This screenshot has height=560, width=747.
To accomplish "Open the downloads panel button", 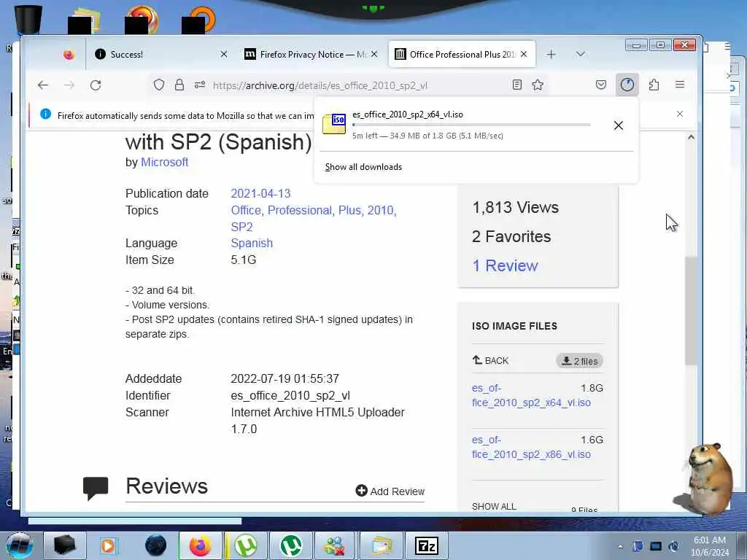I will (x=627, y=85).
